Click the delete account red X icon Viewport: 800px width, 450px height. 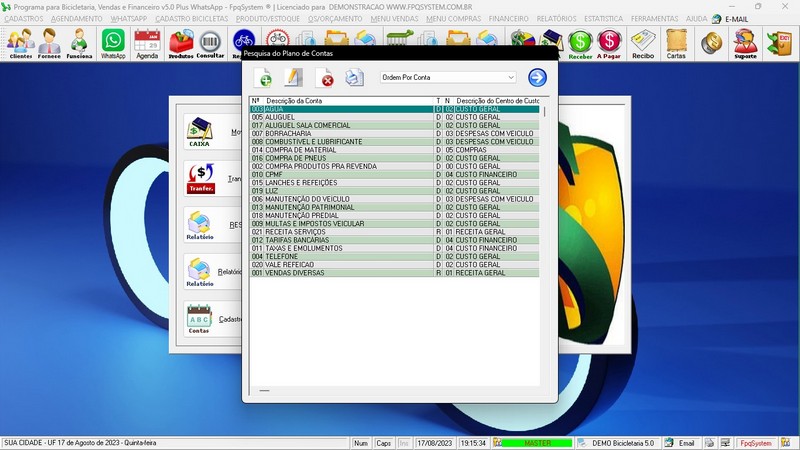pyautogui.click(x=324, y=78)
